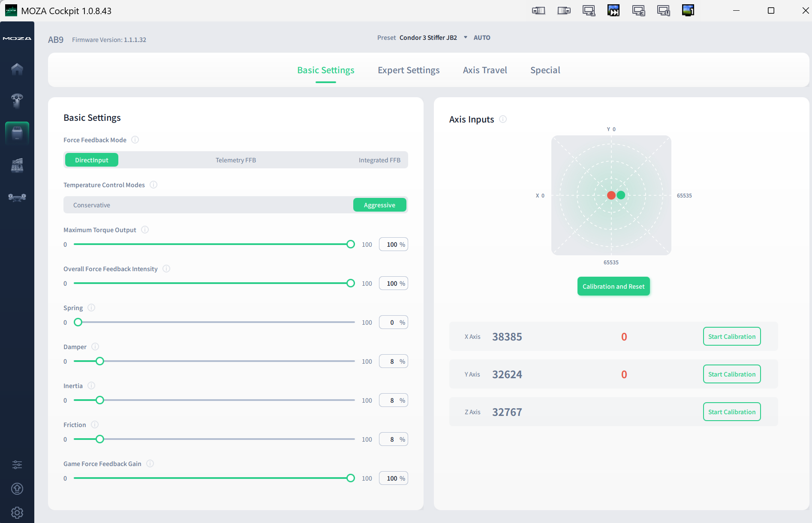This screenshot has height=523, width=812.
Task: Show info for Game Force Feedback Gain
Action: (150, 463)
